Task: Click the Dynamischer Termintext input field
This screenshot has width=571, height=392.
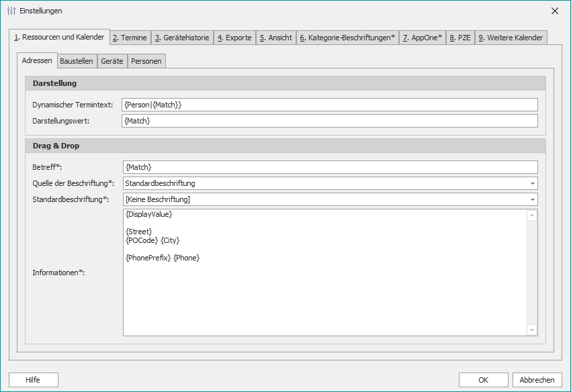Action: click(329, 105)
